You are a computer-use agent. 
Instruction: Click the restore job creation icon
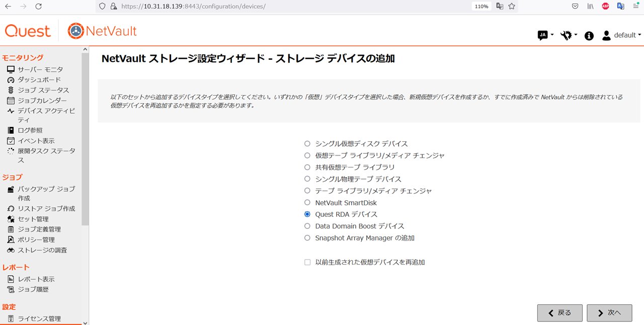[11, 209]
